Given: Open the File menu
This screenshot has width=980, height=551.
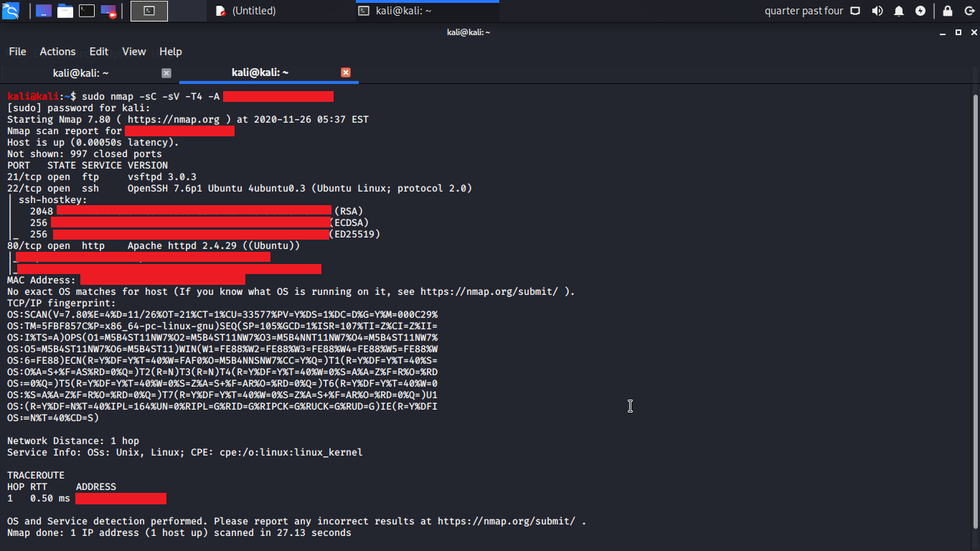Looking at the screenshot, I should coord(17,52).
